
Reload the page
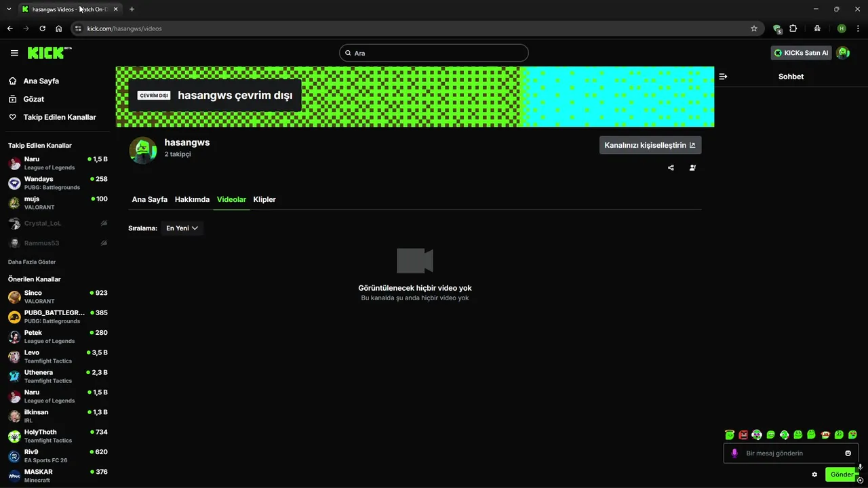(x=42, y=28)
